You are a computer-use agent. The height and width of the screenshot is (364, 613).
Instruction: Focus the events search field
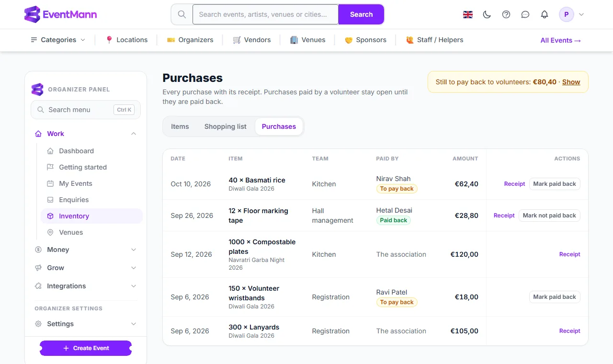coord(265,14)
